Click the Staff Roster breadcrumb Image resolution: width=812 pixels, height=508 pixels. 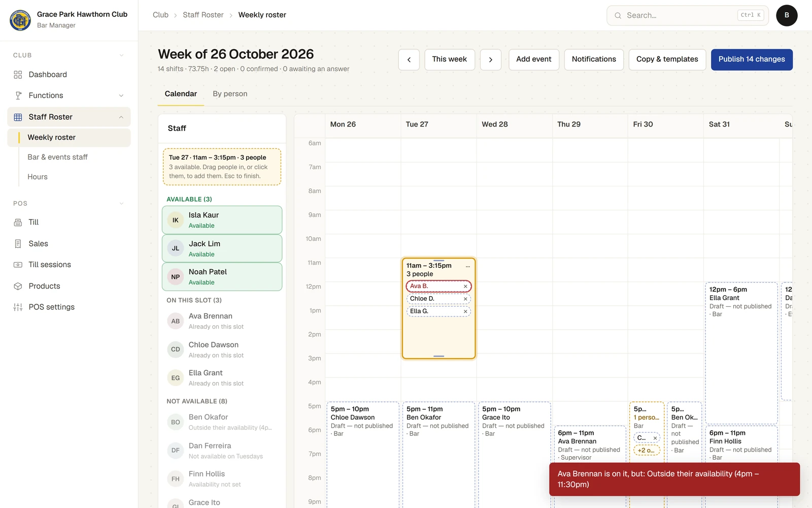coord(203,15)
